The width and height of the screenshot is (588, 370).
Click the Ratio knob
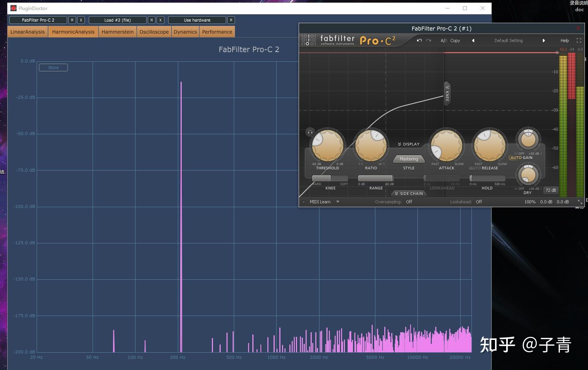point(371,145)
